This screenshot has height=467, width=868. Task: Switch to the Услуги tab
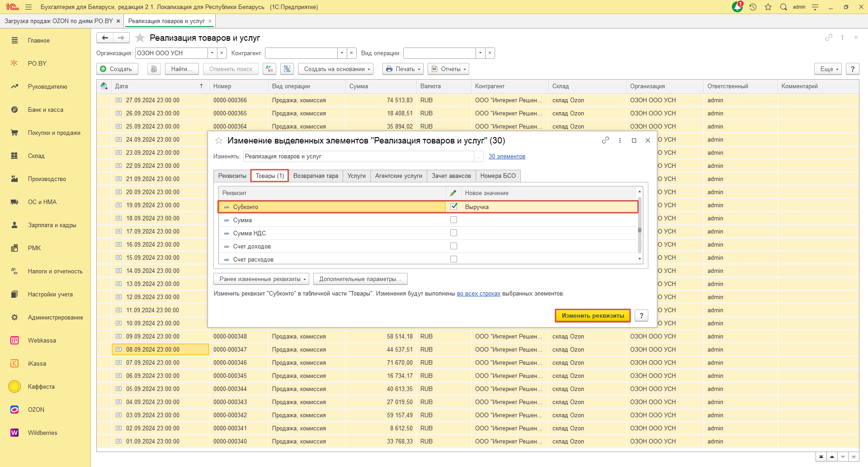(x=357, y=176)
